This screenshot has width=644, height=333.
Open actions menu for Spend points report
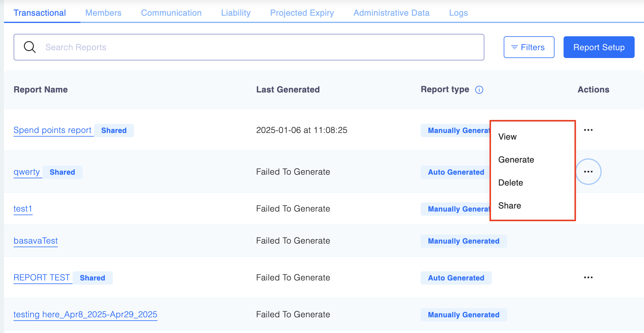point(588,130)
